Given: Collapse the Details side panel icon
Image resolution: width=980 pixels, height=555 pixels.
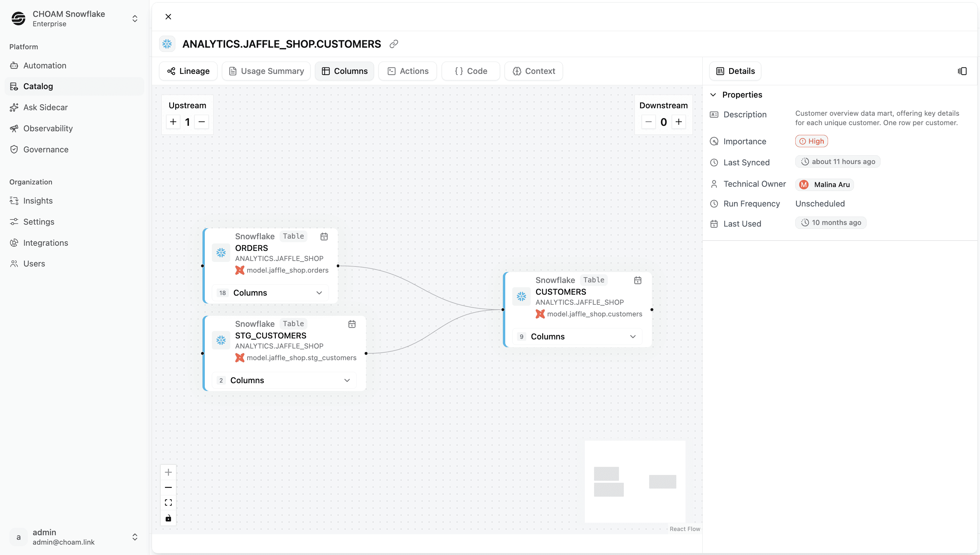Looking at the screenshot, I should (x=962, y=71).
